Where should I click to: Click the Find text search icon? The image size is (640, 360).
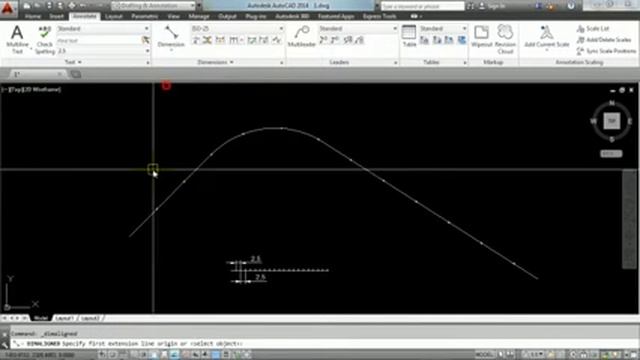146,40
